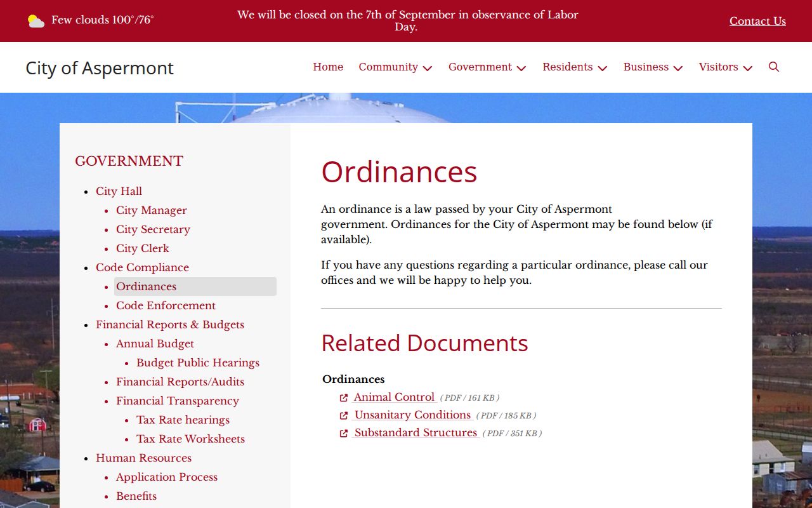Click the GOVERNMENT sidebar heading

129,161
